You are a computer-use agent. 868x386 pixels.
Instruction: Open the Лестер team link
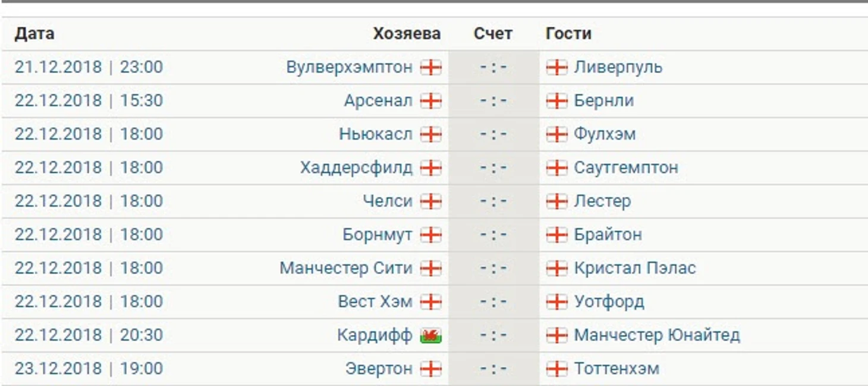[602, 201]
